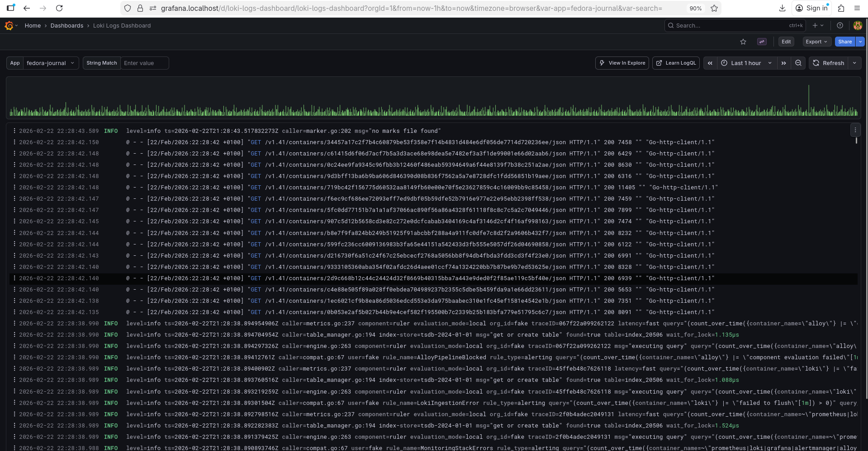Click the logs panel vertical scrollbar
Image resolution: width=868 pixels, height=451 pixels.
[x=856, y=141]
